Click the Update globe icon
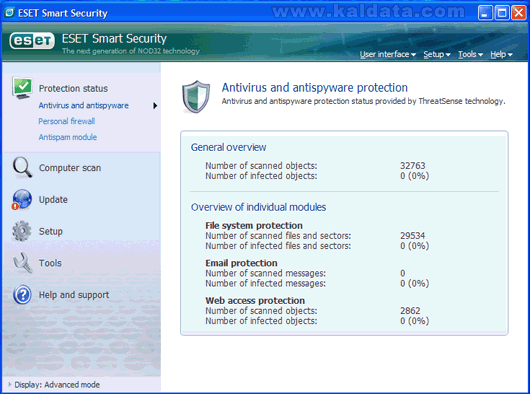The width and height of the screenshot is (530, 394). pyautogui.click(x=22, y=199)
